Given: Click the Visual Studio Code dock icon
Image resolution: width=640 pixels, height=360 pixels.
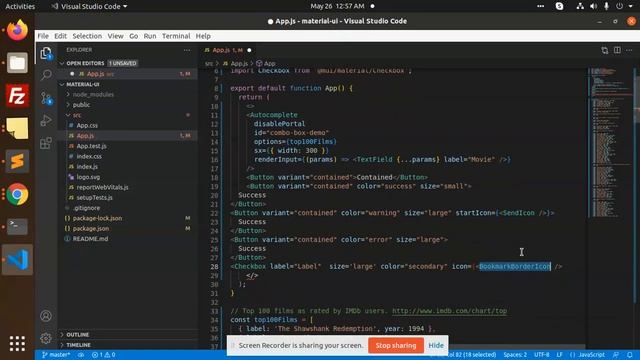Looking at the screenshot, I should (x=17, y=260).
